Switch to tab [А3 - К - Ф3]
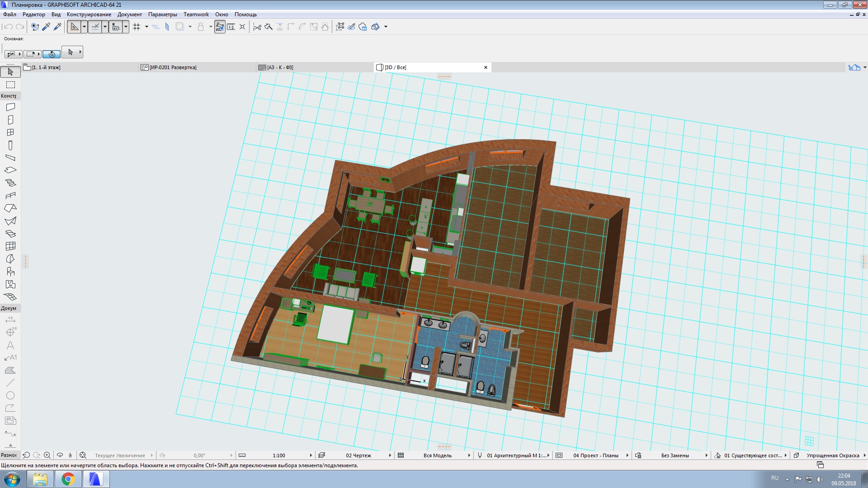 281,67
